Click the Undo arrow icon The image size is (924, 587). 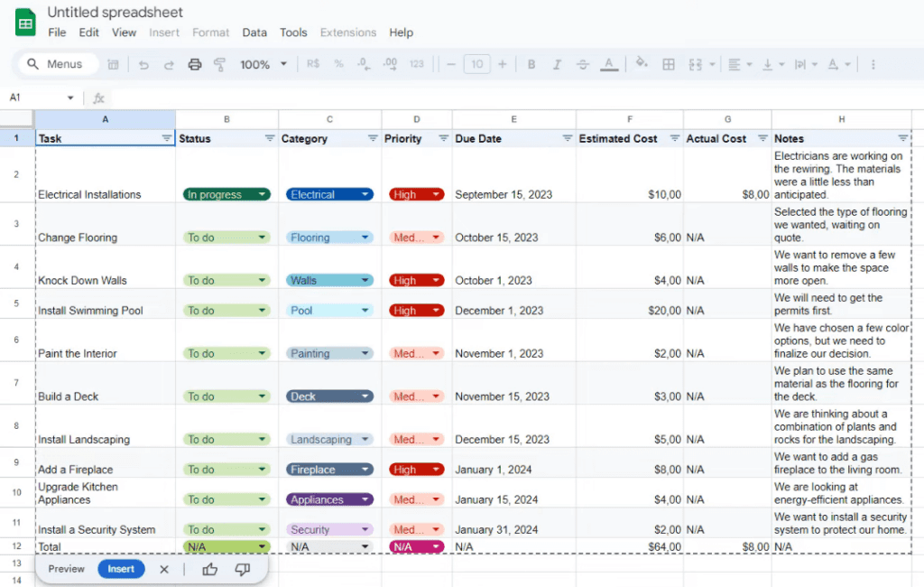[143, 64]
